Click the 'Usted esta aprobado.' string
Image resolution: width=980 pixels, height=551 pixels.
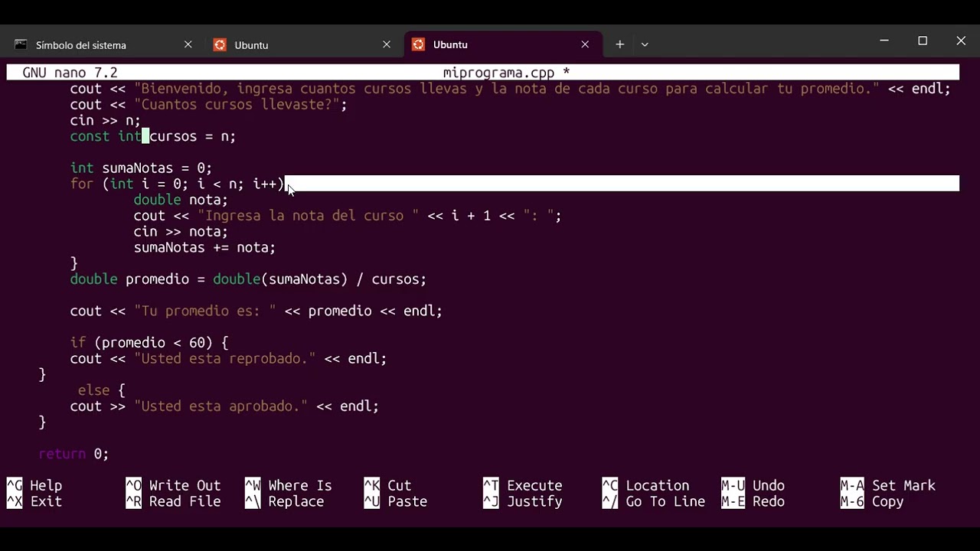[x=220, y=406]
